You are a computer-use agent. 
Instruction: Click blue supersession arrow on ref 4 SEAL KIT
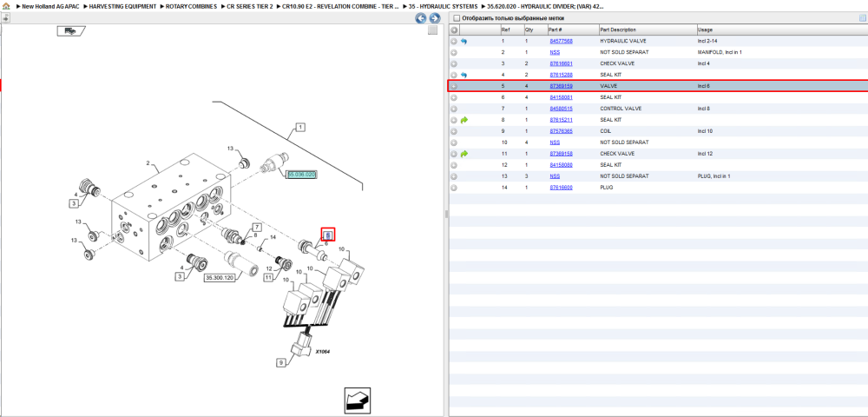[464, 75]
